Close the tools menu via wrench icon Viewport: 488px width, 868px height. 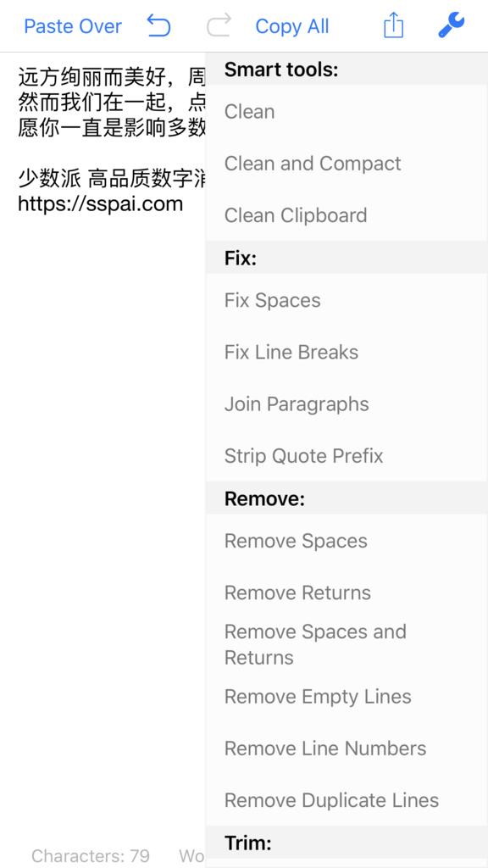(452, 25)
